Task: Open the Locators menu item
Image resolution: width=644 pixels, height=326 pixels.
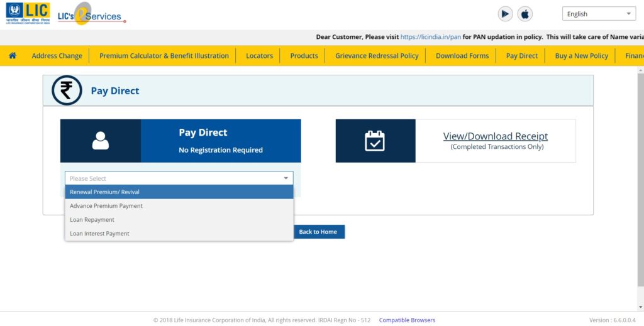Action: pyautogui.click(x=259, y=56)
